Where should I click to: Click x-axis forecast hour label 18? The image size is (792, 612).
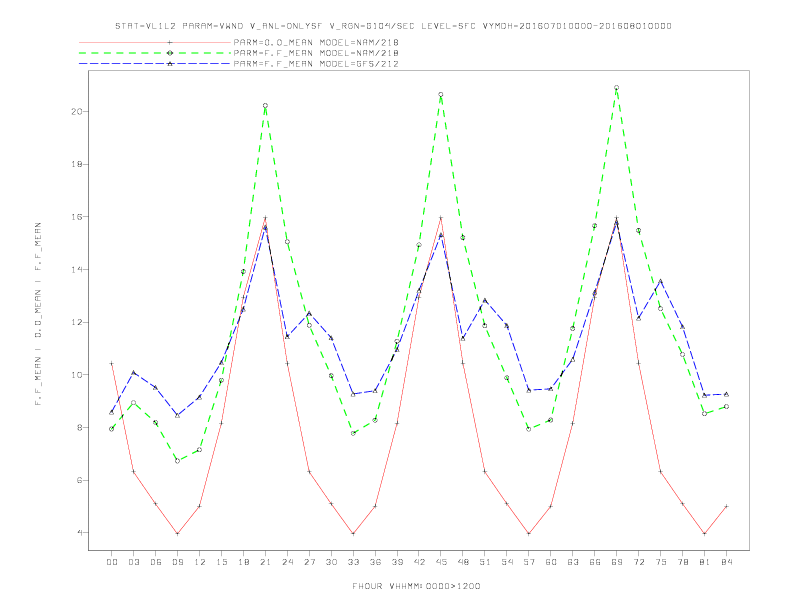point(243,562)
